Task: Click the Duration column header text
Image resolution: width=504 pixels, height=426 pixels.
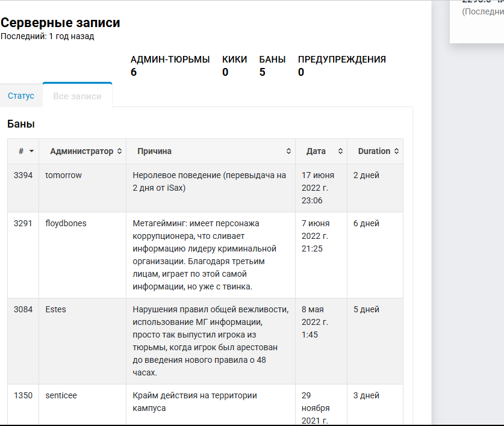Action: click(374, 151)
